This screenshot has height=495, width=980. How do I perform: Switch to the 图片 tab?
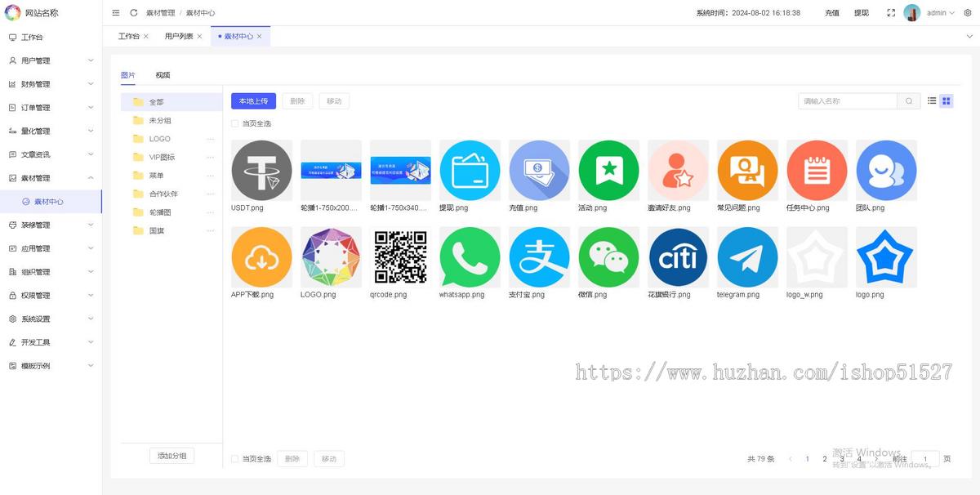[x=128, y=75]
